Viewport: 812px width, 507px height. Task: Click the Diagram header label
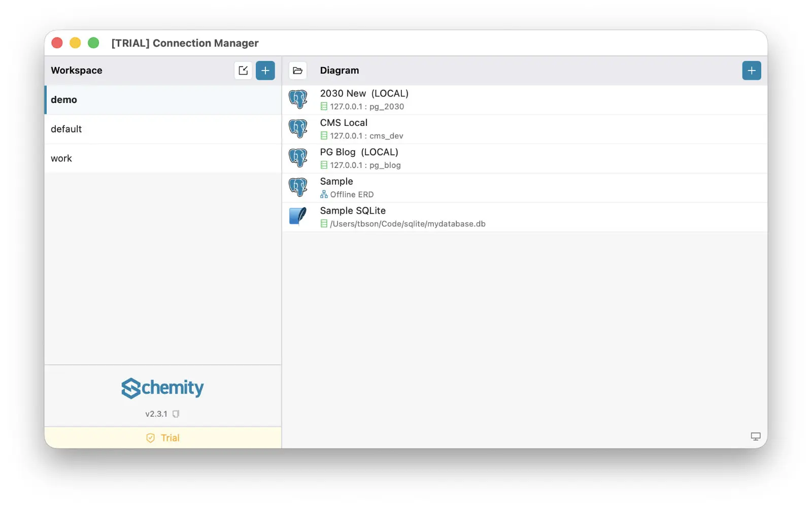tap(340, 71)
